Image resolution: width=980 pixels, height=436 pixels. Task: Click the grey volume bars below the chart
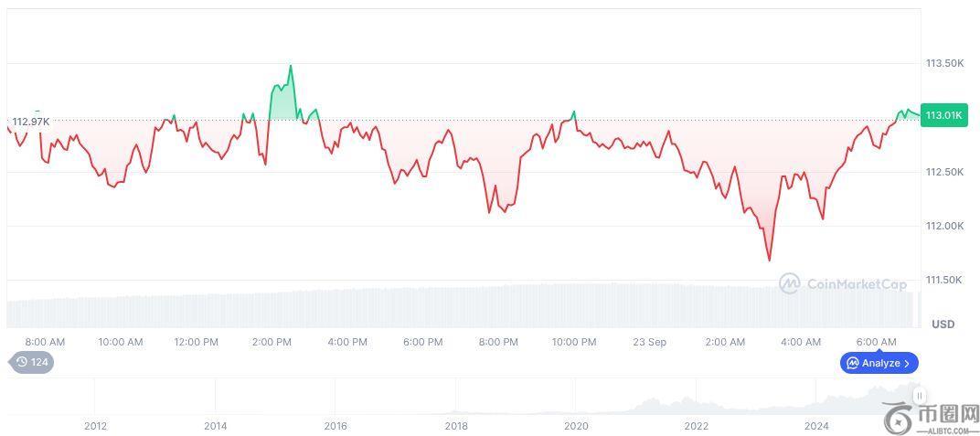tap(457, 306)
